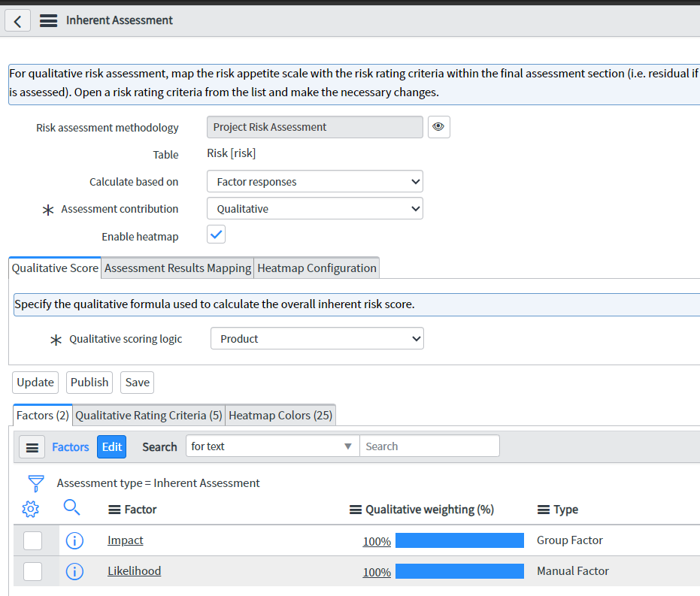This screenshot has height=596, width=700.
Task: Open the Calculate based on dropdown
Action: tap(314, 181)
